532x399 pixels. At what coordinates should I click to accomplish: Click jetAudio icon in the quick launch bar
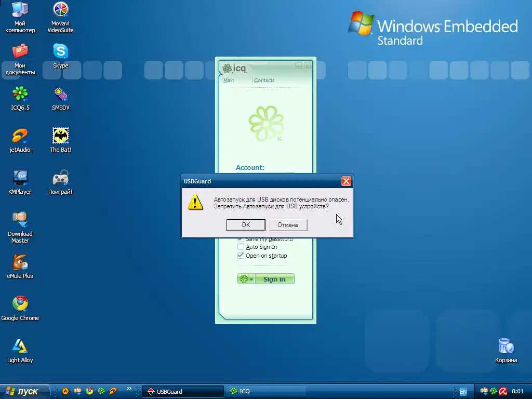click(x=113, y=391)
